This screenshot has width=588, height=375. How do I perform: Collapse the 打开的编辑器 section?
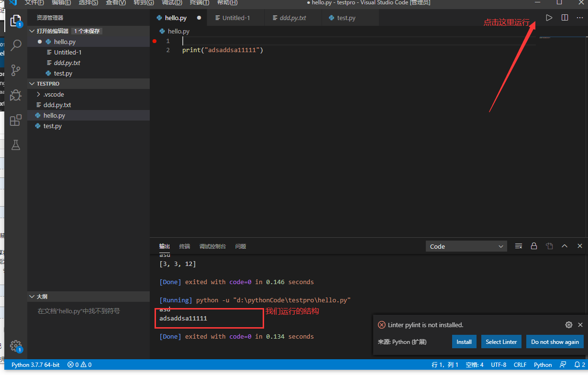(89, 31)
